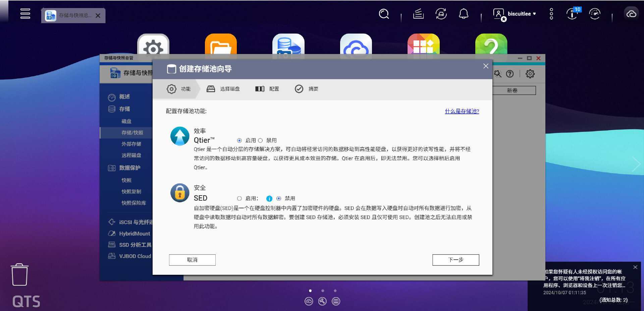Select the second desktop page dot
The height and width of the screenshot is (311, 644).
coord(323,291)
